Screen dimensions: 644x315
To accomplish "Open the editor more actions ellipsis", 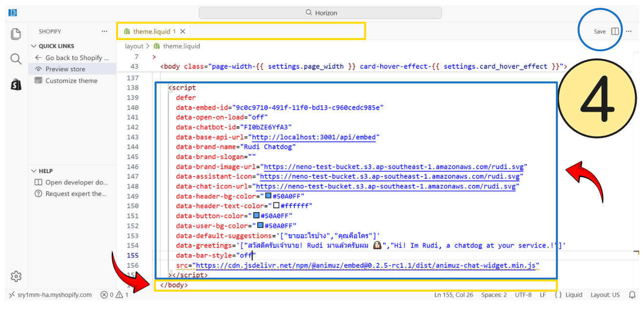I will tap(629, 31).
